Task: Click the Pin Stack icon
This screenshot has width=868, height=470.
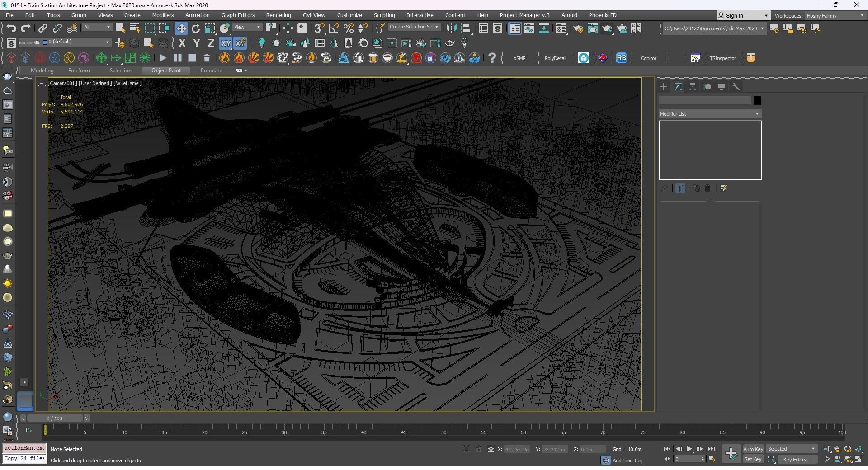Action: 664,188
